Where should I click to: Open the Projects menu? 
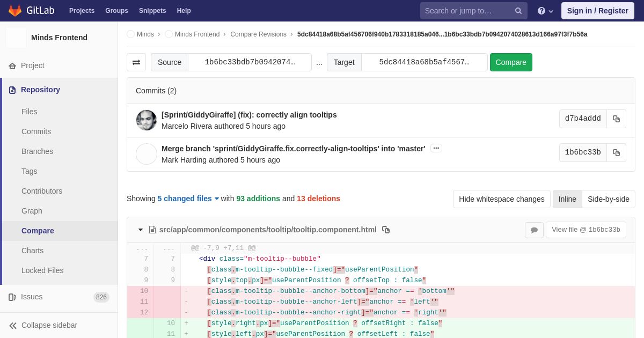[x=82, y=11]
